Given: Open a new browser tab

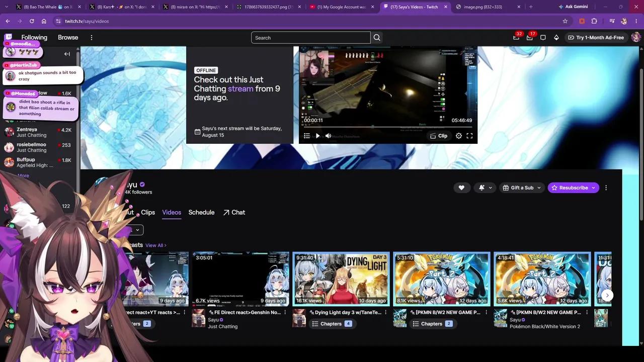Looking at the screenshot, I should click(x=531, y=7).
